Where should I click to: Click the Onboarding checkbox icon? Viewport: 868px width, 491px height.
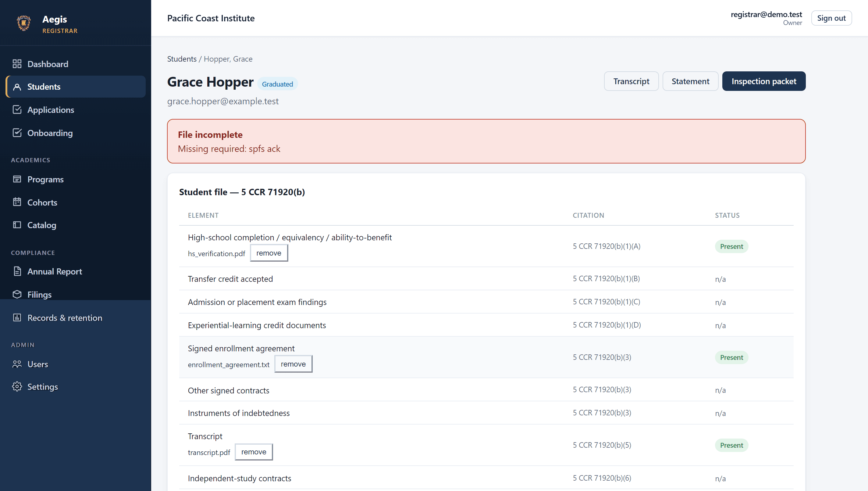pyautogui.click(x=17, y=133)
